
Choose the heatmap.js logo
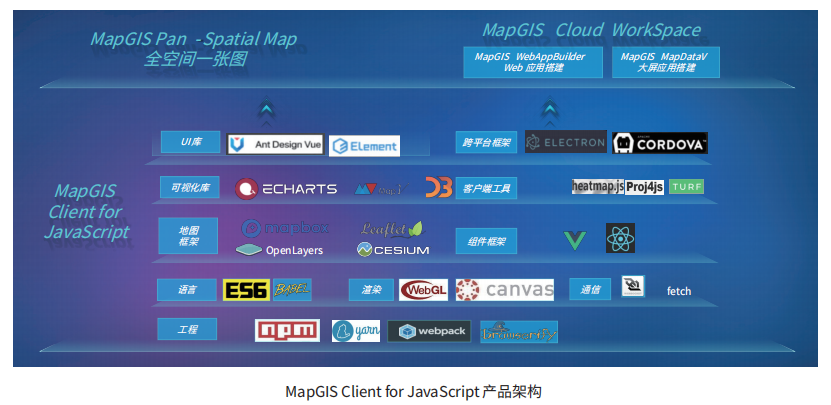click(x=598, y=187)
